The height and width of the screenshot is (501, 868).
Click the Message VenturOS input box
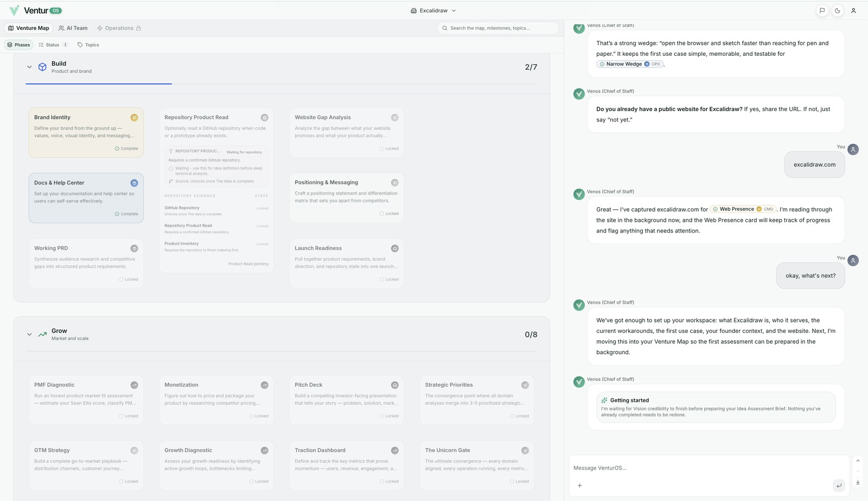(x=709, y=468)
